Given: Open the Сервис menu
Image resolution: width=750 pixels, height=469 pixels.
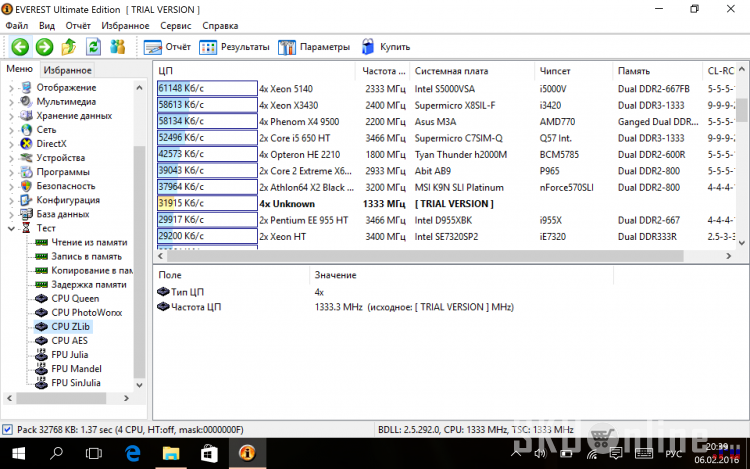Looking at the screenshot, I should point(176,26).
